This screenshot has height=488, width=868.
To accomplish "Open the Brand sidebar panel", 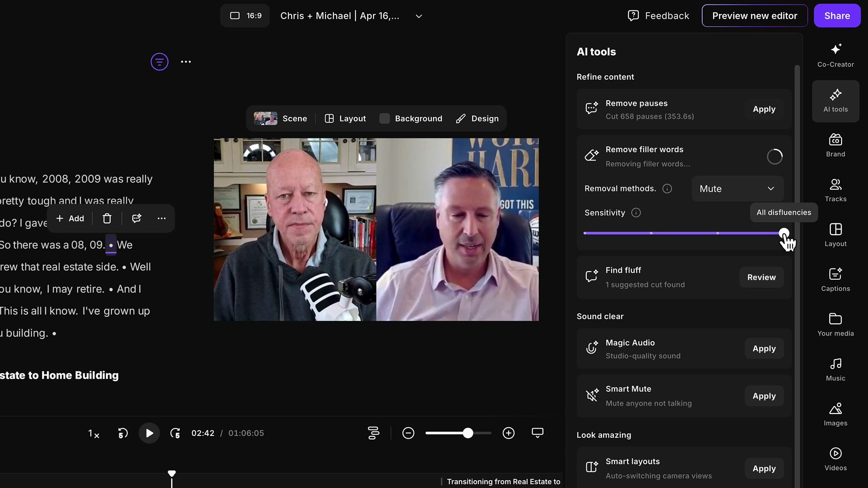I will click(835, 145).
